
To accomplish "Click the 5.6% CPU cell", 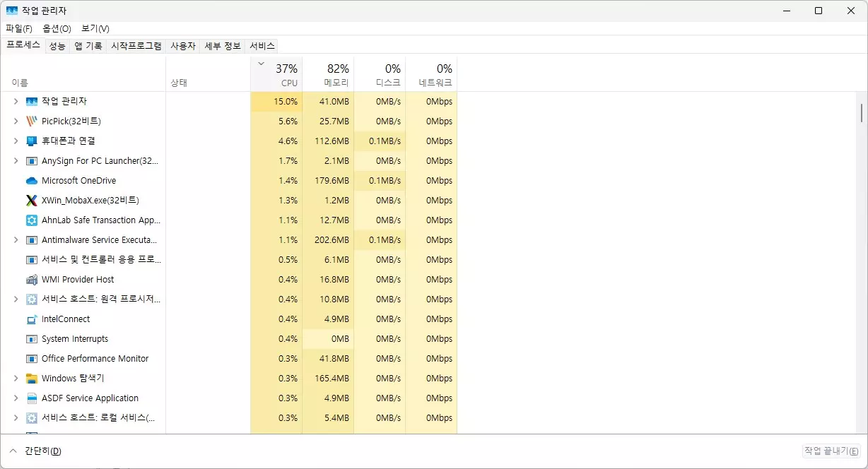I will pyautogui.click(x=276, y=121).
